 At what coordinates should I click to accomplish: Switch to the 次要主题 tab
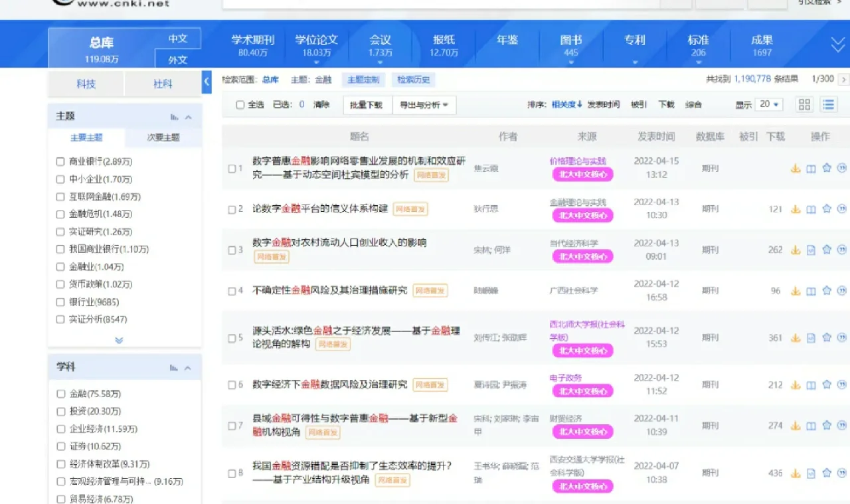164,137
